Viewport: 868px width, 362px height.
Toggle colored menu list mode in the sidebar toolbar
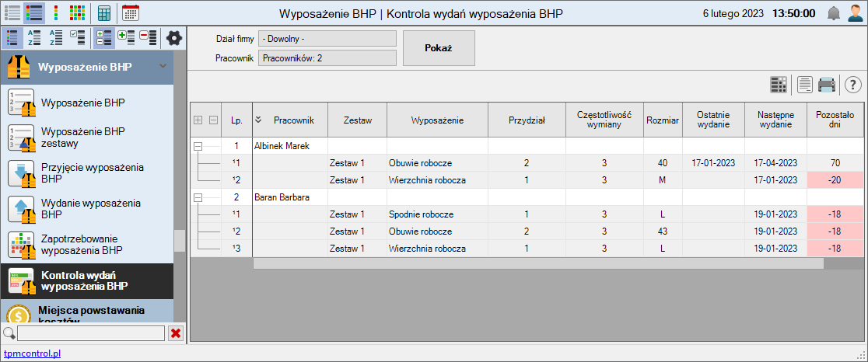pyautogui.click(x=12, y=37)
